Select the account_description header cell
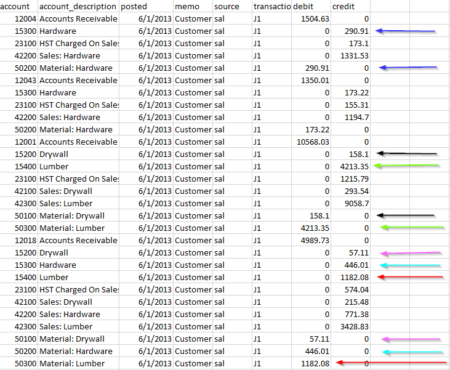Screen dimensions: 450x370 (x=78, y=6)
